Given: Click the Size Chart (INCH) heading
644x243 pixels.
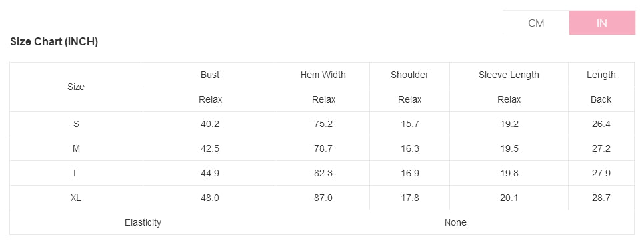Looking at the screenshot, I should pos(54,41).
